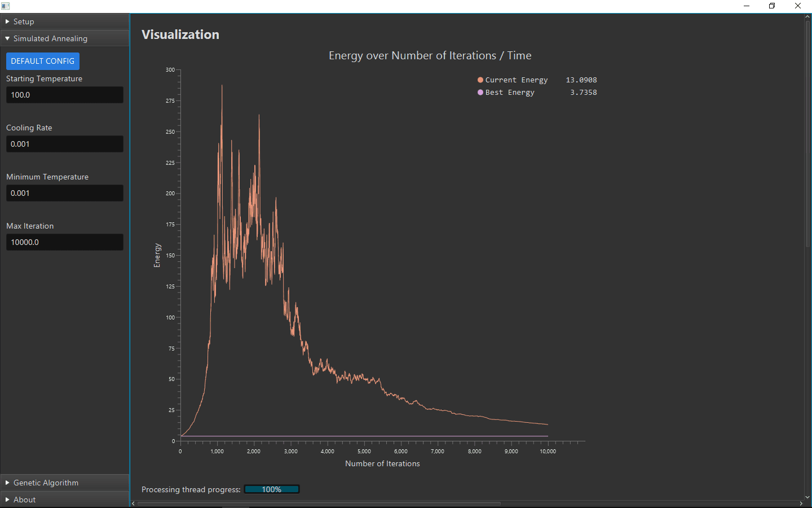The height and width of the screenshot is (508, 812).
Task: Edit the Starting Temperature field
Action: [64, 95]
